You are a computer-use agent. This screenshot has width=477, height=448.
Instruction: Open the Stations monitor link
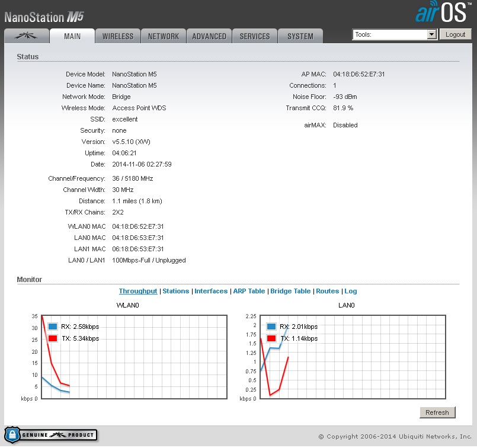point(176,291)
